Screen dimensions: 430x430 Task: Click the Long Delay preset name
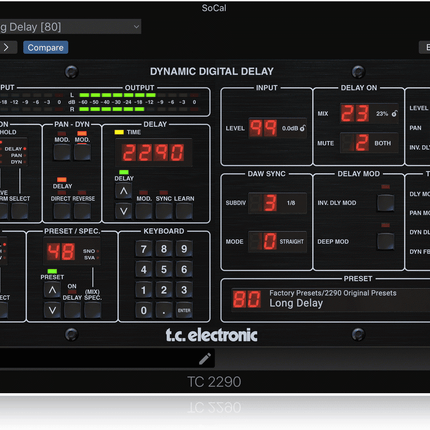coord(296,303)
